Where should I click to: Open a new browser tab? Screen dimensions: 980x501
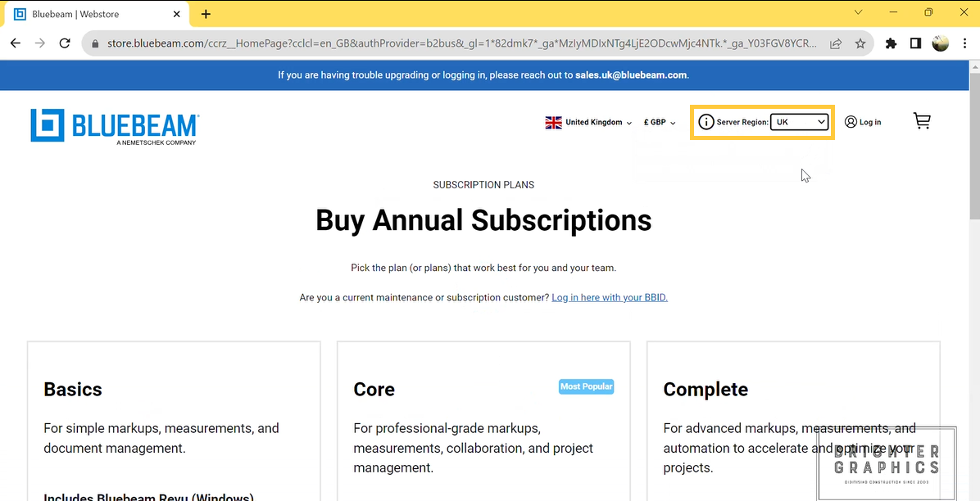pyautogui.click(x=206, y=14)
